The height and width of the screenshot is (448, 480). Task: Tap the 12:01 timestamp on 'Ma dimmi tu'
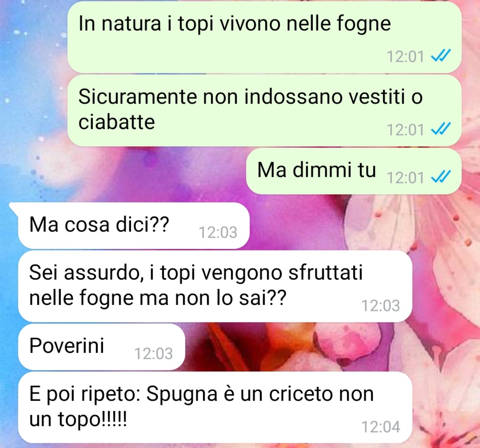click(405, 177)
